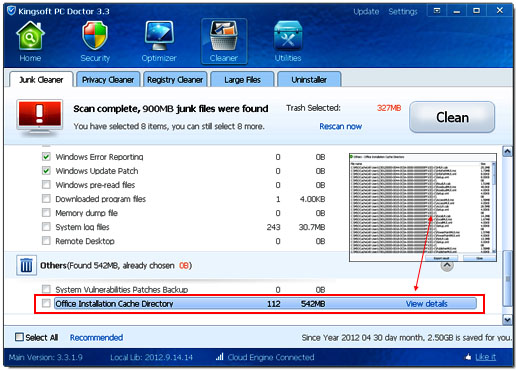Click the 30.7MB size value
The width and height of the screenshot is (516, 370).
312,227
